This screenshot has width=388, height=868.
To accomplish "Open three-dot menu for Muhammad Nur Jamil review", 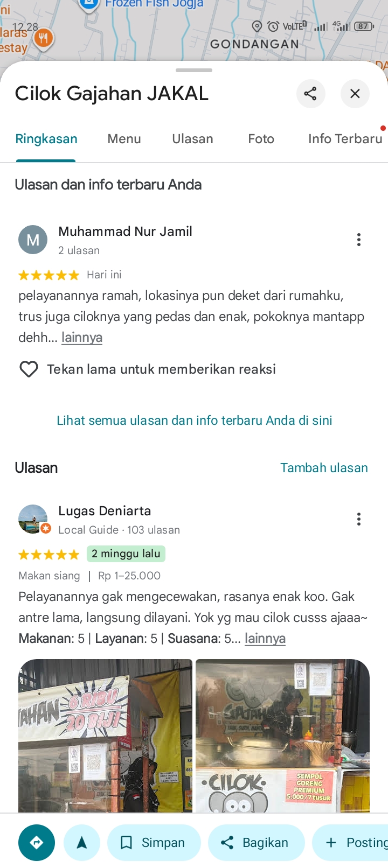I will coord(358,240).
